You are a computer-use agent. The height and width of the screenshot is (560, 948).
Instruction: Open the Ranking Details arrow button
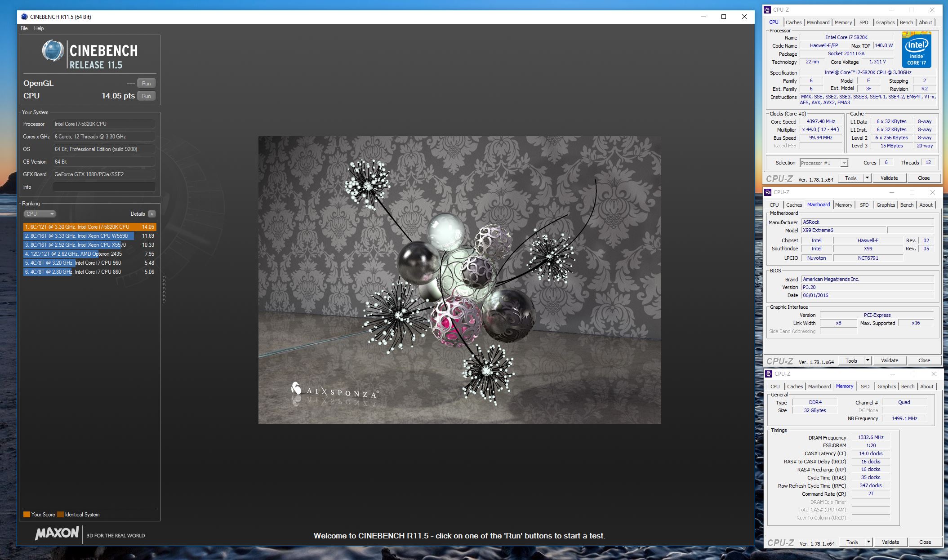tap(152, 214)
